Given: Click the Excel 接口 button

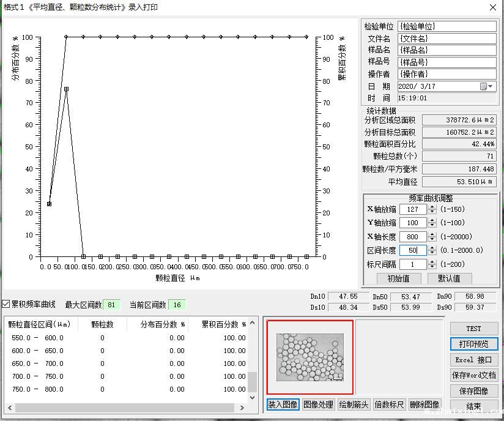Looking at the screenshot, I should 473,360.
